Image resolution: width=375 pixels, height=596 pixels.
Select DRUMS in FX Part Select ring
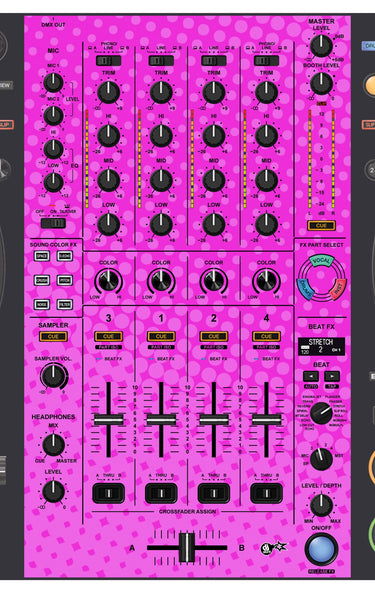(x=305, y=289)
